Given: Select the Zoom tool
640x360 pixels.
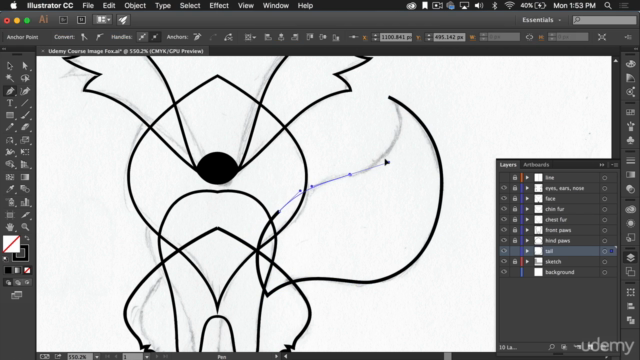Looking at the screenshot, I should [25, 227].
